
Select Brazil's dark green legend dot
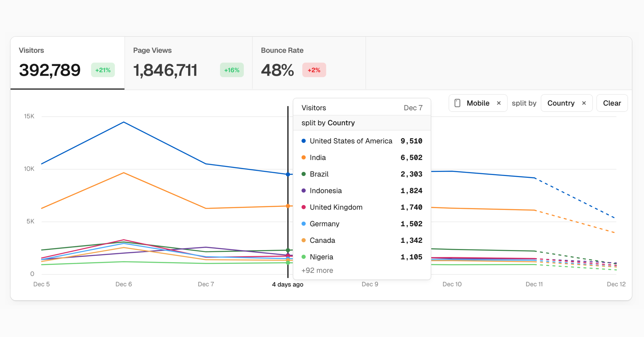click(x=303, y=174)
